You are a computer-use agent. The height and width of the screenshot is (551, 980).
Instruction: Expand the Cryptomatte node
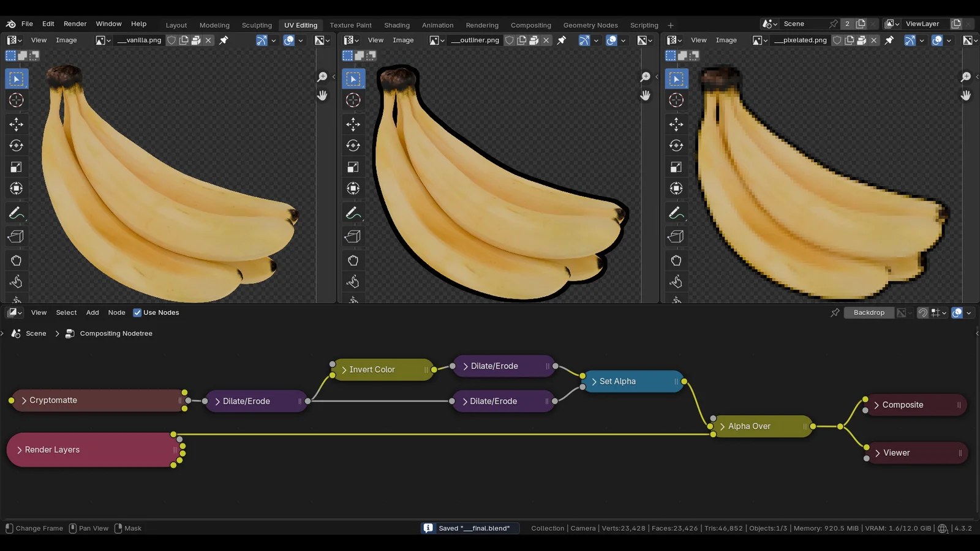pyautogui.click(x=24, y=400)
